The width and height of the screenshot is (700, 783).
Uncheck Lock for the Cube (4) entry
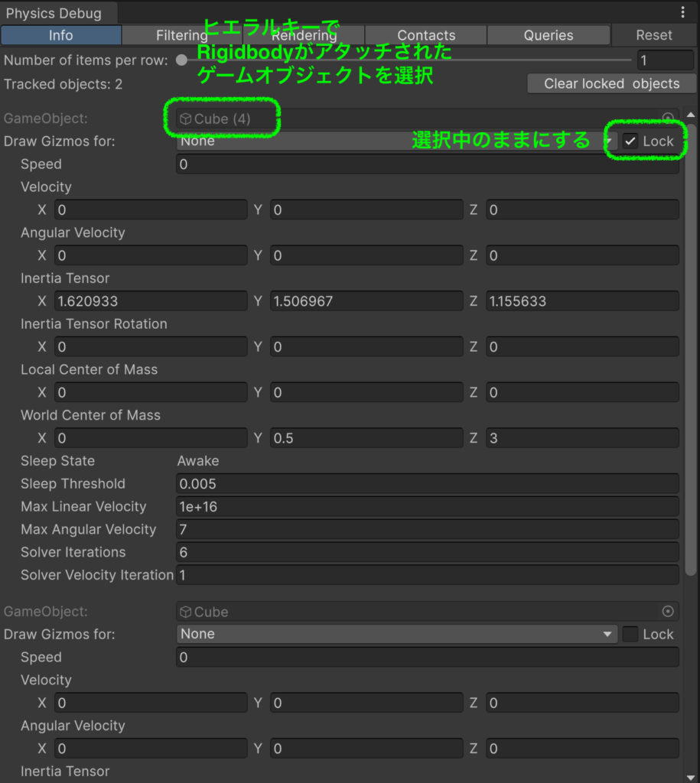pos(630,141)
